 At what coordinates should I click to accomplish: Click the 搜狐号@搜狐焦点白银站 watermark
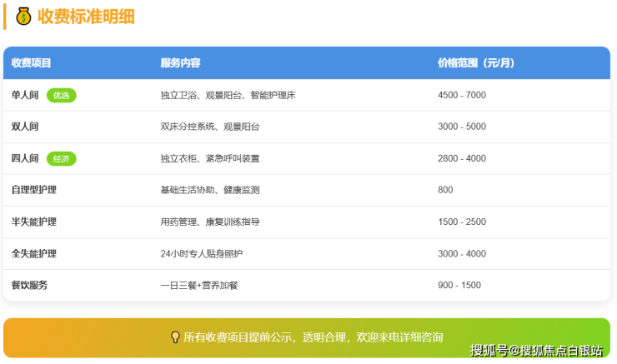[x=536, y=350]
